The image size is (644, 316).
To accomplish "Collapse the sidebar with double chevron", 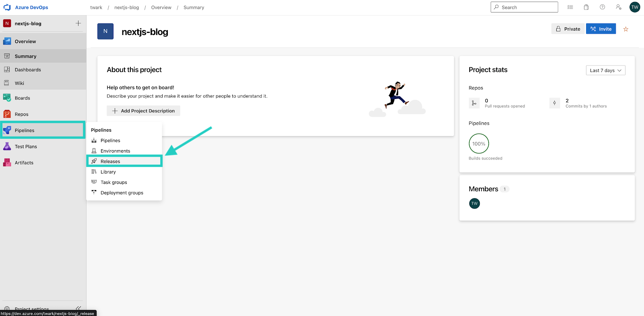I will (x=78, y=309).
